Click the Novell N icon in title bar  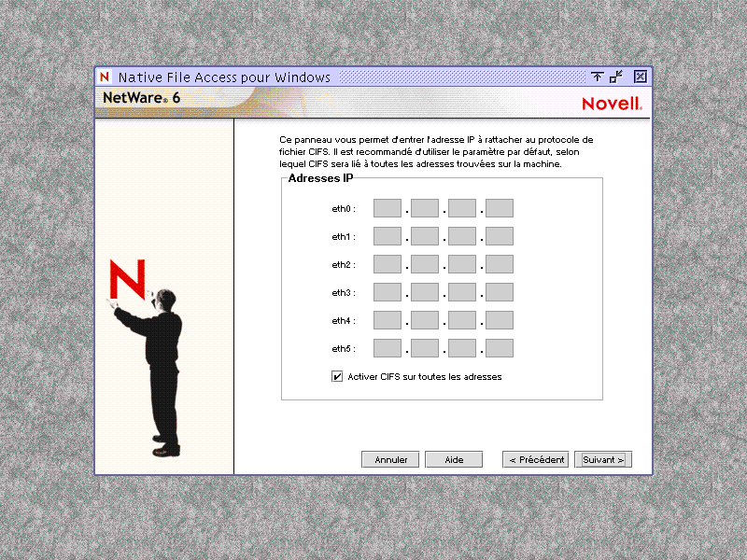coord(105,77)
